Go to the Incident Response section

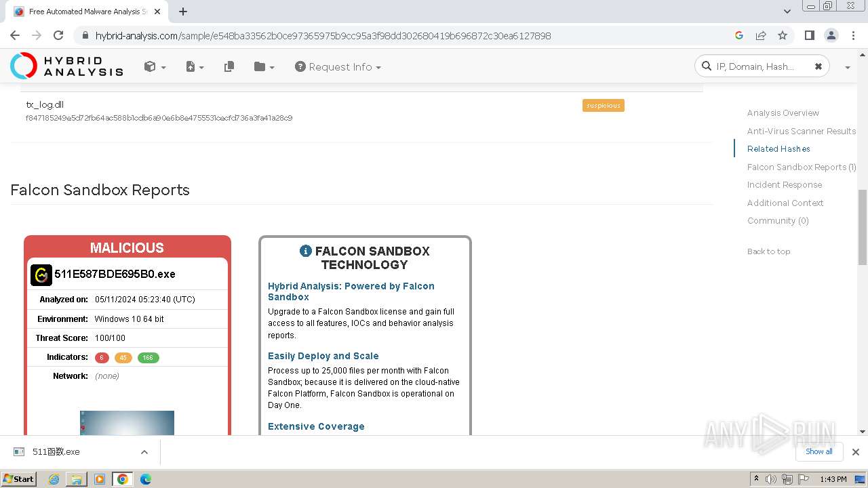[x=784, y=185]
